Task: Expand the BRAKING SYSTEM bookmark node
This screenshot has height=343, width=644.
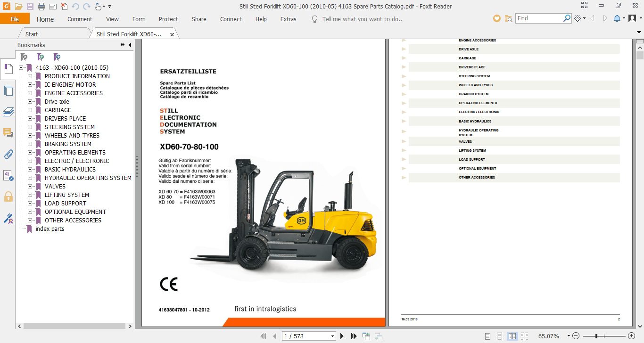Action: point(30,144)
